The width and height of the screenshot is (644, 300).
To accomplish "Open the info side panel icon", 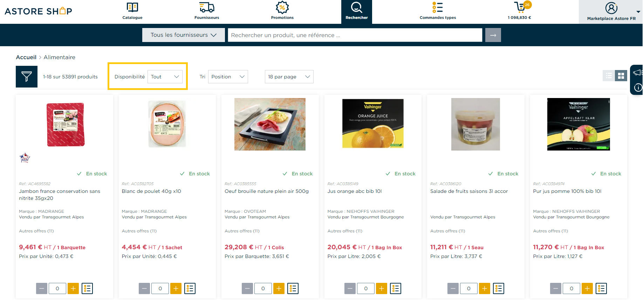I will click(x=638, y=88).
